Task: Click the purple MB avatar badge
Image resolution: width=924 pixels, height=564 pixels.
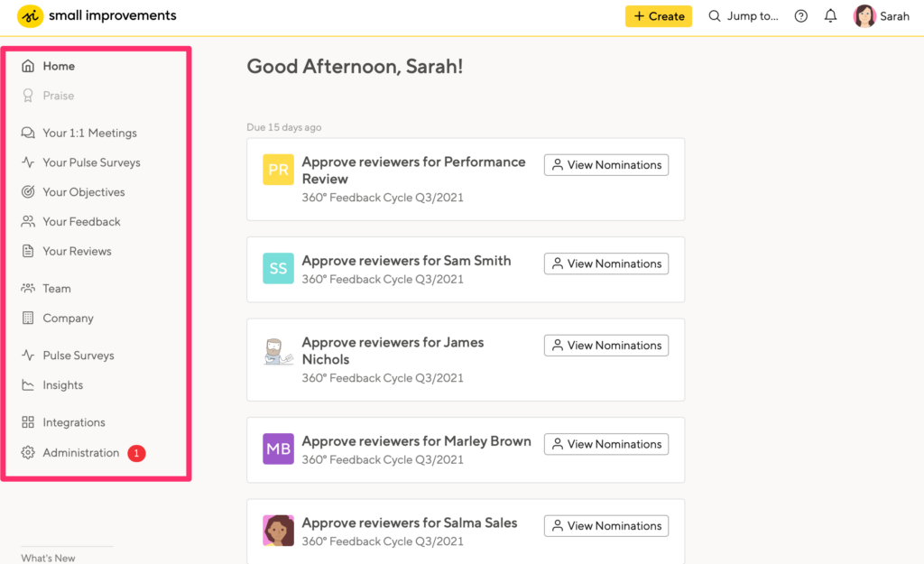Action: pos(278,448)
